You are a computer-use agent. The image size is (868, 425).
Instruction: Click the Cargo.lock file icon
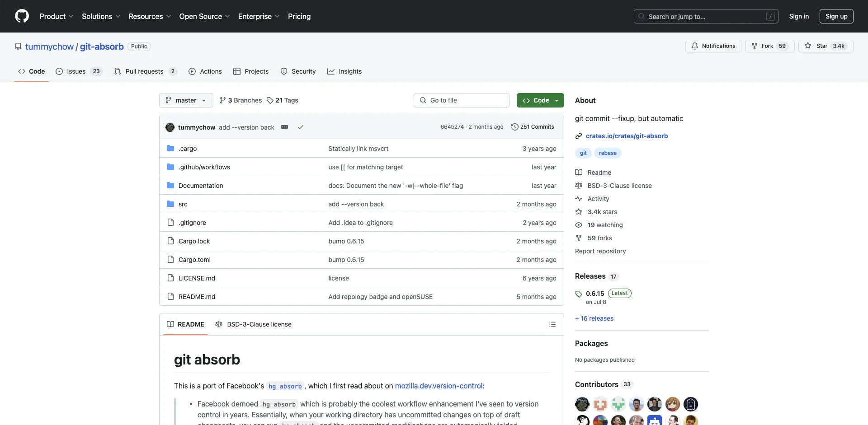pos(170,241)
